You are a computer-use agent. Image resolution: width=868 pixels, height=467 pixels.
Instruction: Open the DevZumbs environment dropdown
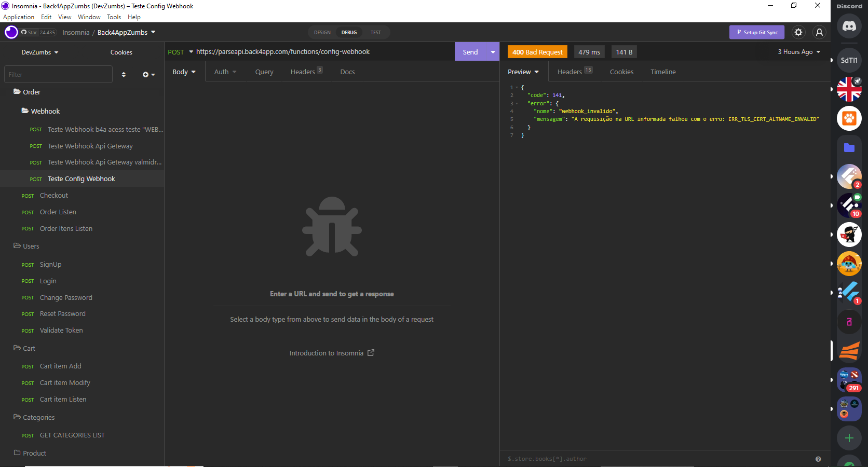pos(39,52)
